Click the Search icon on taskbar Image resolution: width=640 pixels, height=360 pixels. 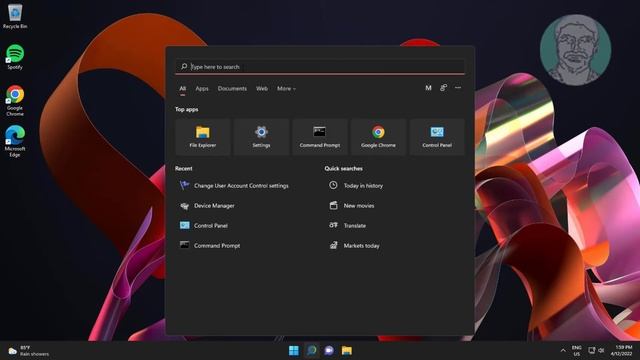[311, 351]
